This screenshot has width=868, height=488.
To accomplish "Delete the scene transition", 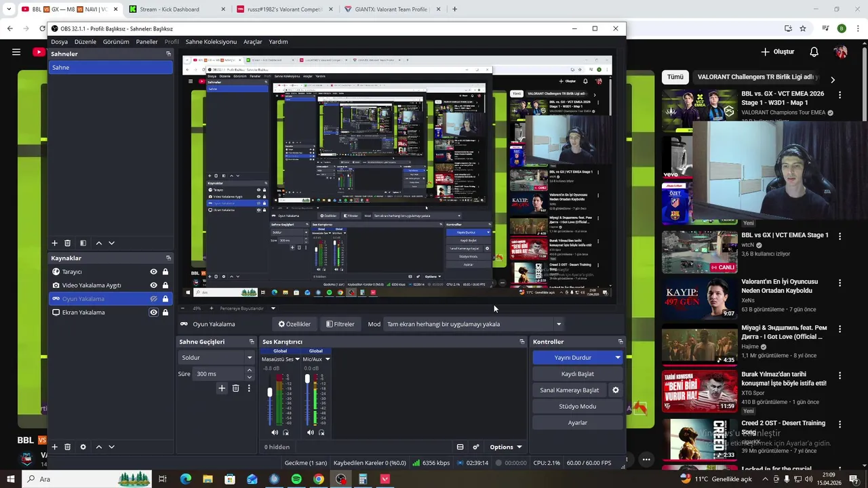I will pos(235,388).
